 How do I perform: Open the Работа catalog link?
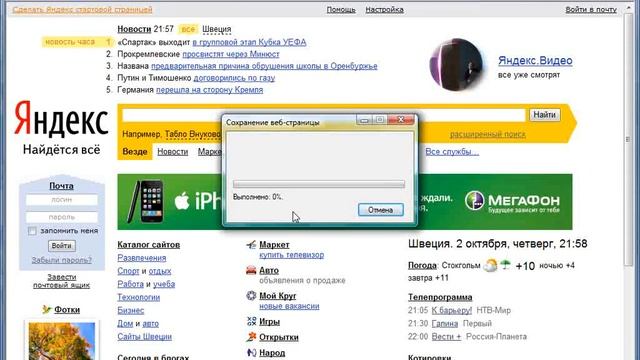coord(131,284)
